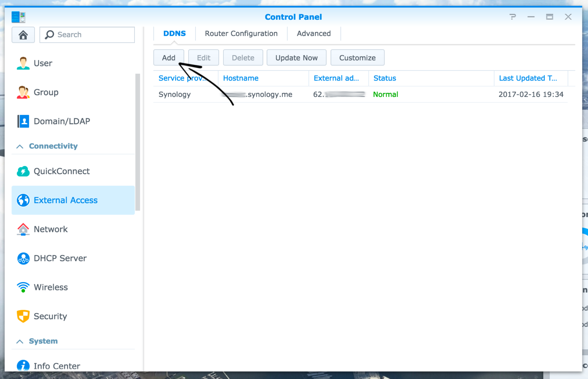Select Group in the sidebar
The height and width of the screenshot is (379, 588).
click(73, 92)
